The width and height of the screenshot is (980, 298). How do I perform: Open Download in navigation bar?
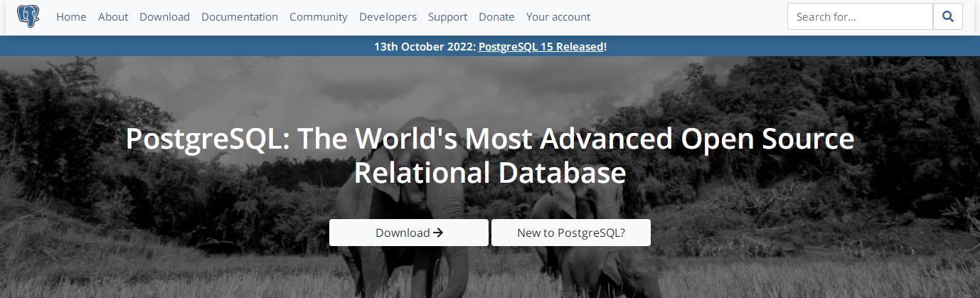pos(165,16)
